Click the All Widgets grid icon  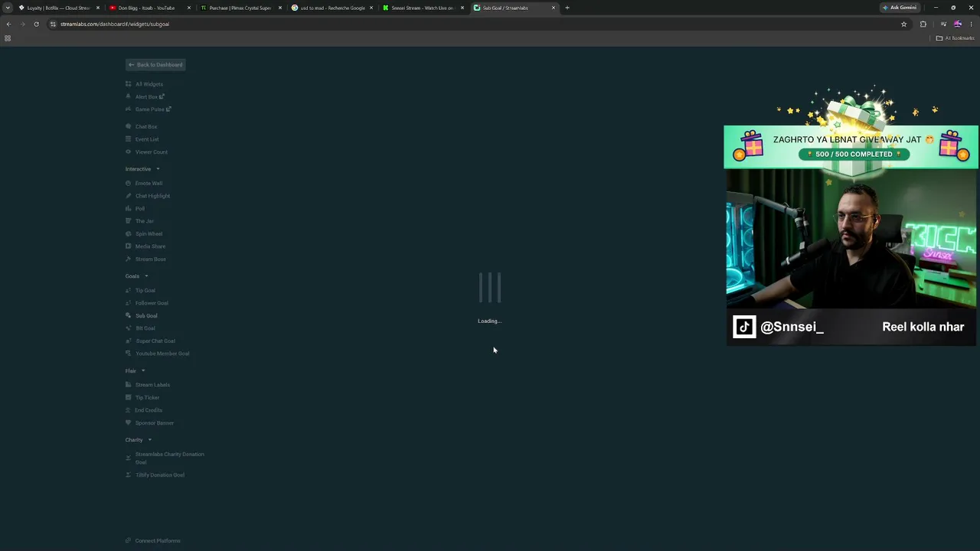pos(129,84)
